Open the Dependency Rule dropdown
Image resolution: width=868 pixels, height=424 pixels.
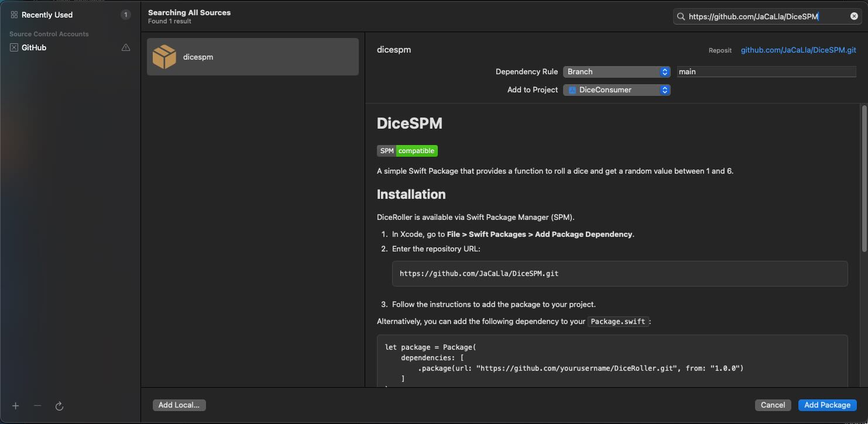click(617, 71)
